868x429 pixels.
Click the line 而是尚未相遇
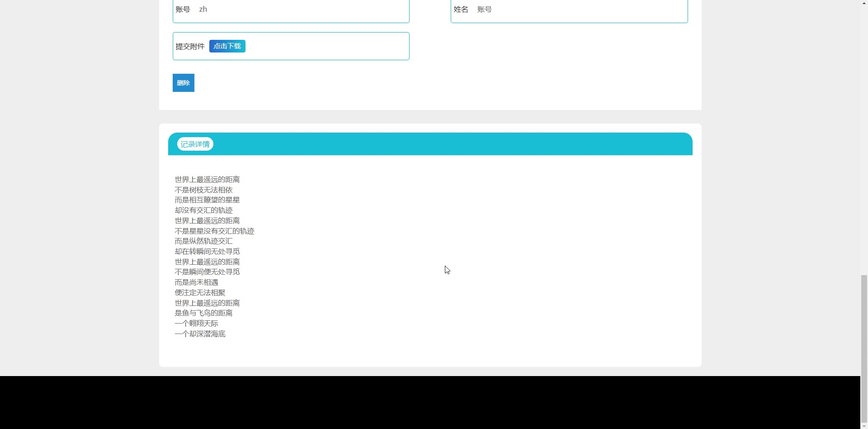(x=197, y=282)
